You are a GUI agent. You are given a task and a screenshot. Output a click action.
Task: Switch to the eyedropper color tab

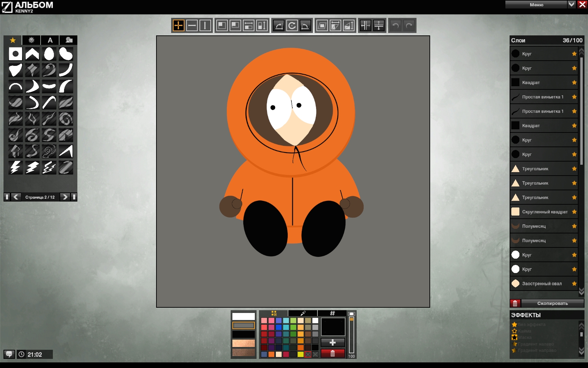coord(303,313)
